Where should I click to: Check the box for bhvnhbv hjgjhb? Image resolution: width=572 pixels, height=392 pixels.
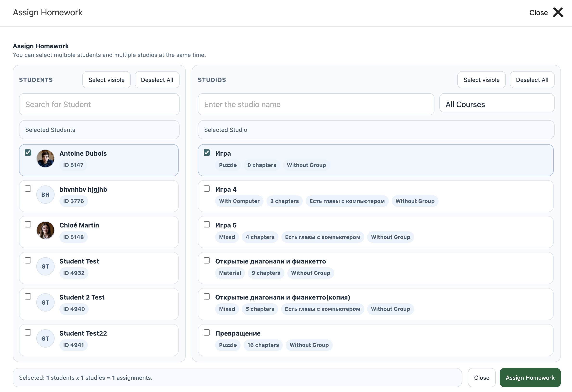coord(28,189)
